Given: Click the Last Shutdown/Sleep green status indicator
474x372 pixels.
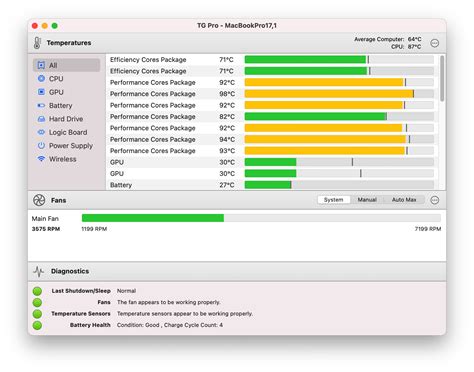Looking at the screenshot, I should [x=37, y=291].
